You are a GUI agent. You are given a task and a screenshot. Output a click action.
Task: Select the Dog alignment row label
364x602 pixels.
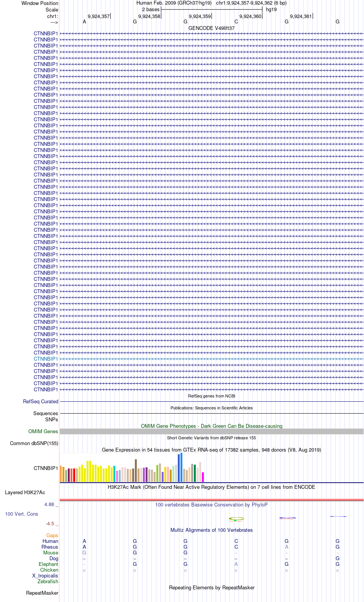(54, 558)
